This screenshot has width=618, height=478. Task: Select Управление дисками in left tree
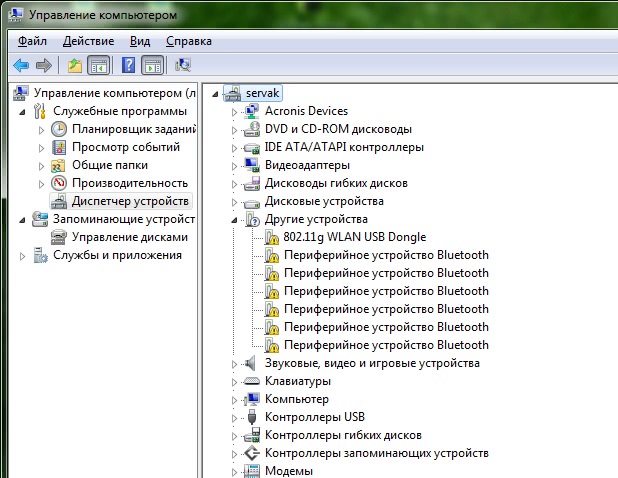[x=130, y=237]
